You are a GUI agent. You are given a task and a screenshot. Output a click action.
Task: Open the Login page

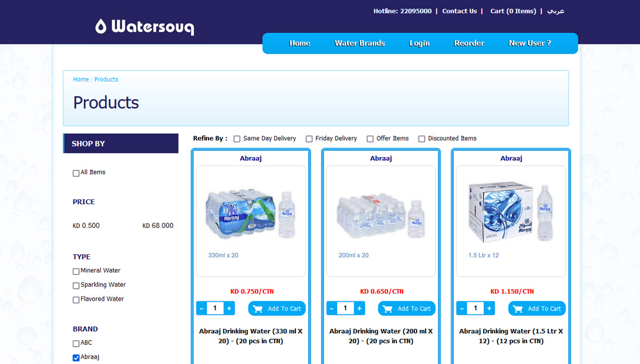[419, 43]
